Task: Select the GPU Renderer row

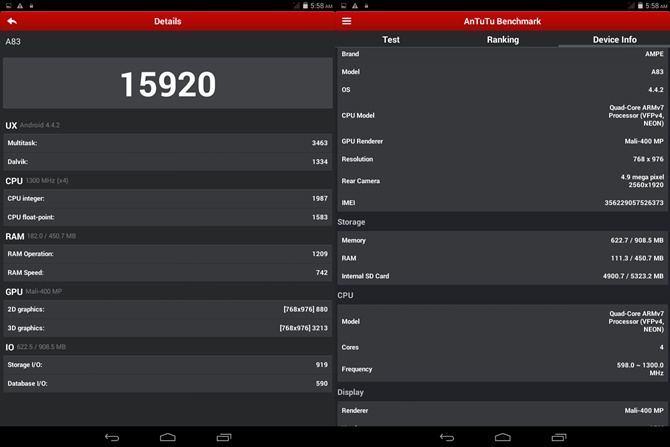Action: [502, 141]
